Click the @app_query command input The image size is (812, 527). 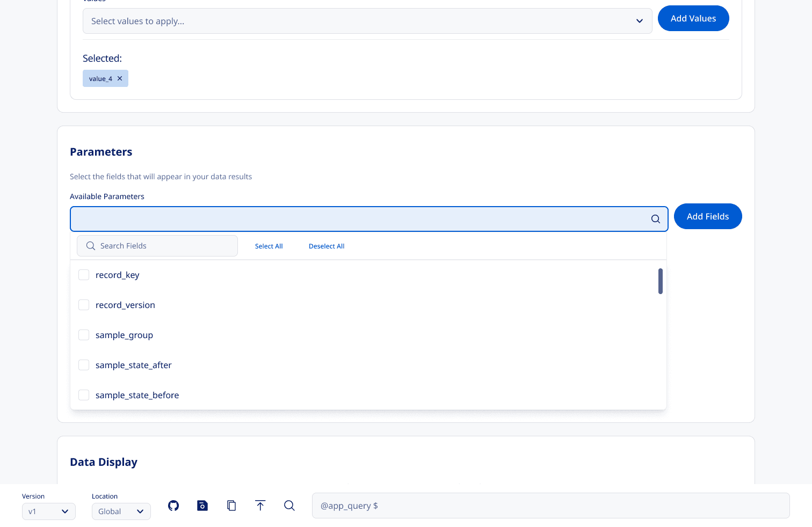[551, 506]
